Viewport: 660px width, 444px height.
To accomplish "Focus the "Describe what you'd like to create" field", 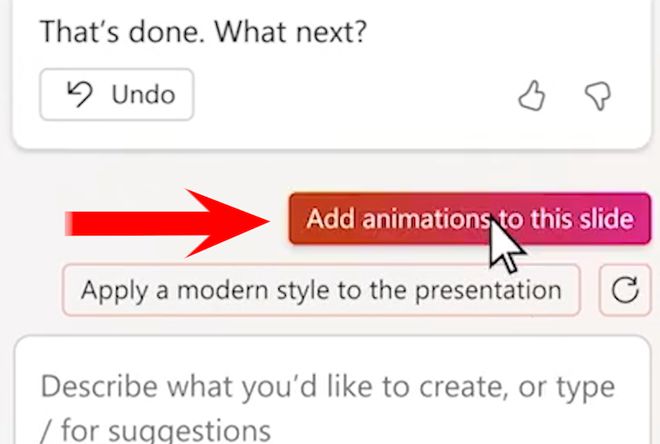I will (330, 400).
